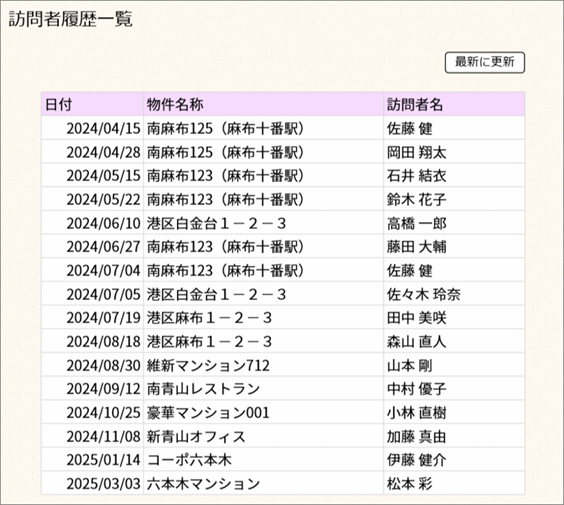The height and width of the screenshot is (505, 564).
Task: Click property 豪華マンション001
Action: click(208, 413)
